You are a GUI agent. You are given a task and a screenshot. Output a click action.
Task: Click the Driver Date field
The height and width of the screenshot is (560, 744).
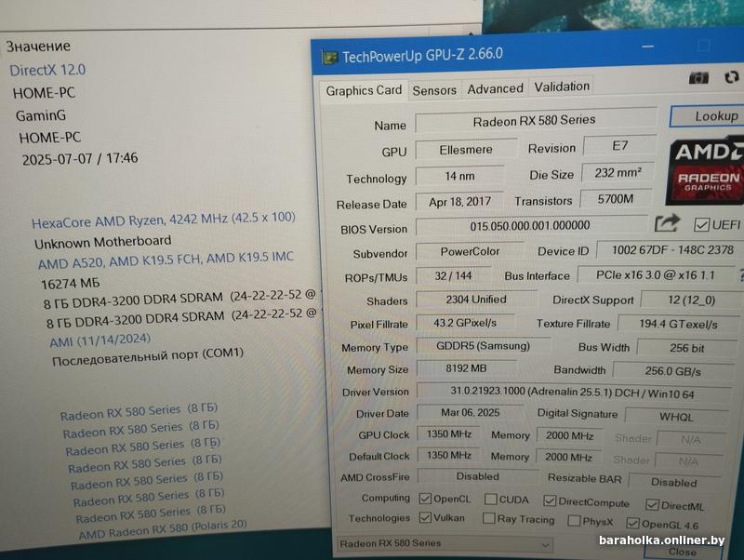[x=471, y=412]
